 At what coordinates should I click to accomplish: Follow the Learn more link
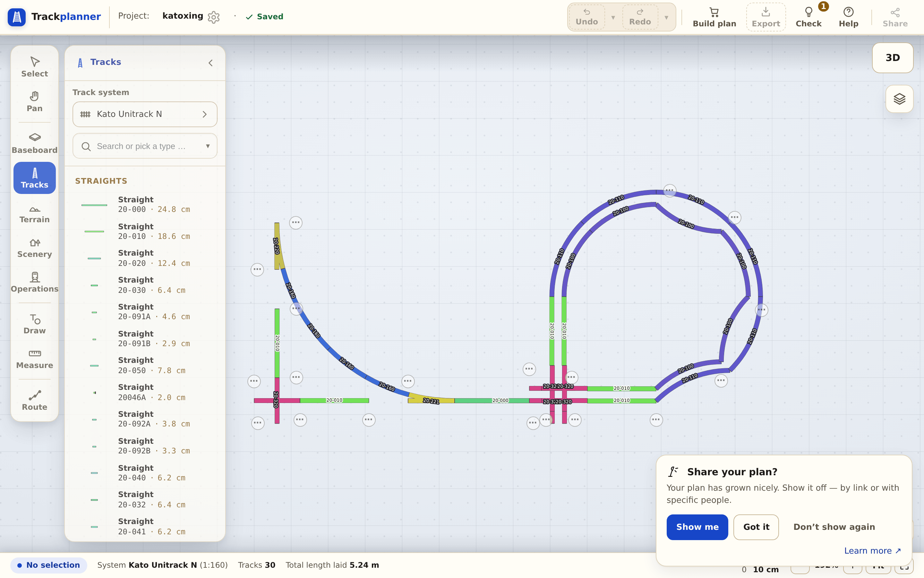pyautogui.click(x=872, y=551)
